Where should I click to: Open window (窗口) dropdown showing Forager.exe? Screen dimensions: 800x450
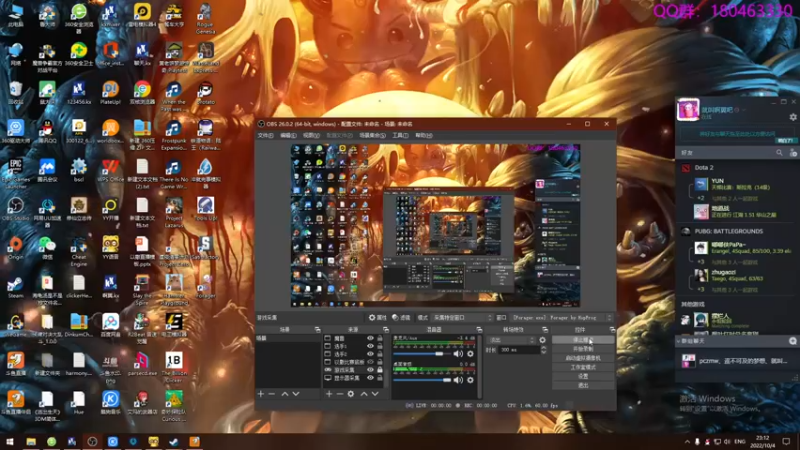click(x=561, y=317)
